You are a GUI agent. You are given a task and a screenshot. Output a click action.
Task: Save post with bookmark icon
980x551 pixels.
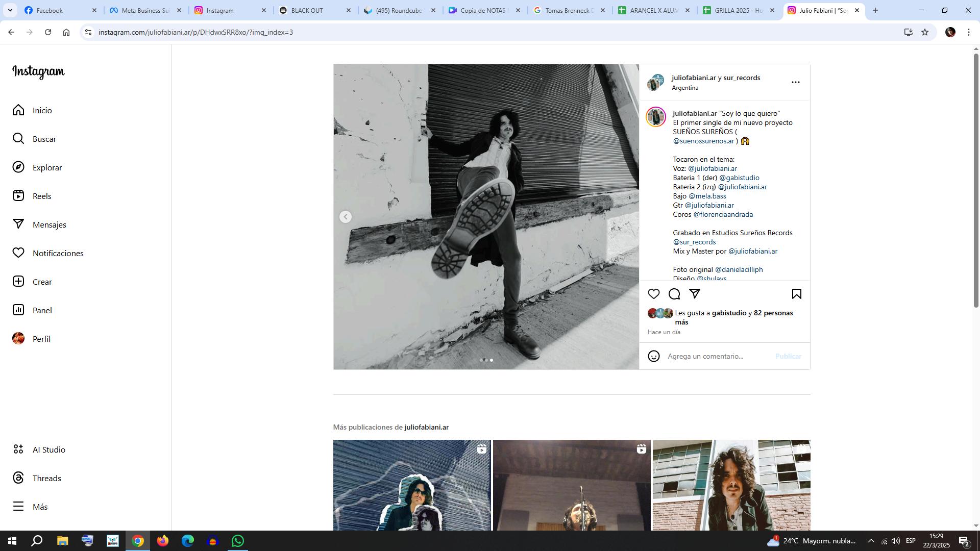(796, 294)
